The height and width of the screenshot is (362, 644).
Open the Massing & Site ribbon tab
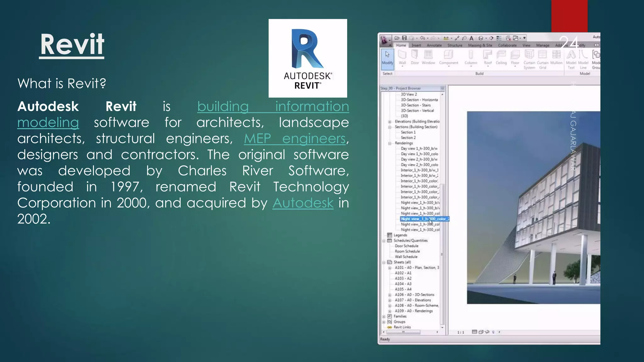point(480,45)
